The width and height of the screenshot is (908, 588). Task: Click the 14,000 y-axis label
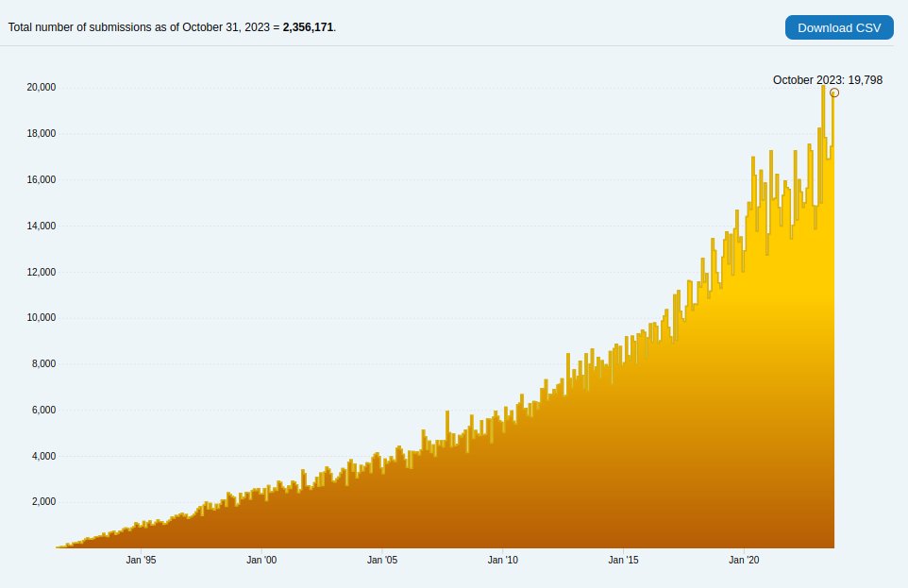(x=42, y=226)
